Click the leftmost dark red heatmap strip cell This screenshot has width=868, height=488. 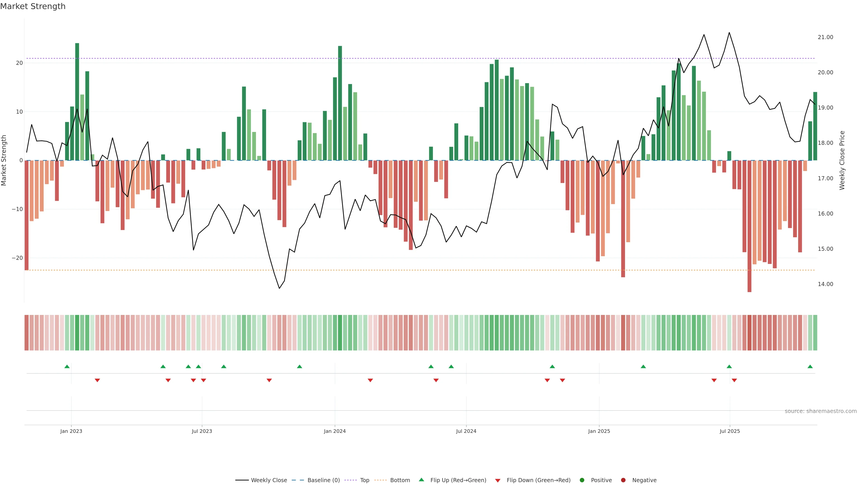tap(26, 333)
